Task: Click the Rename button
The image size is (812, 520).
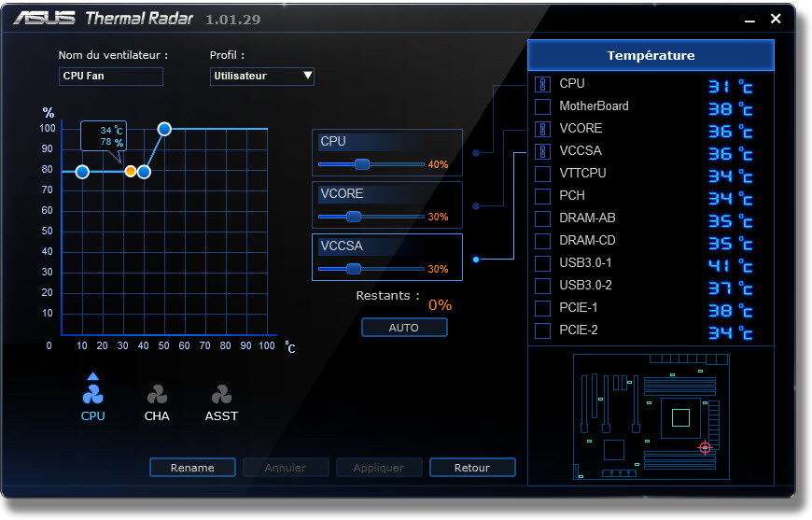Action: click(192, 467)
